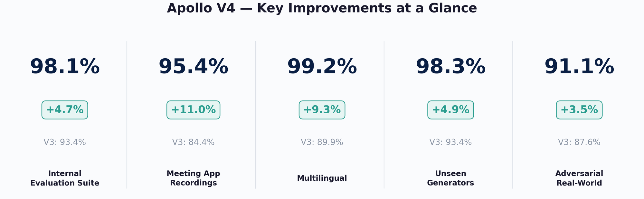
Task: Select the +4.9% improvement badge
Action: pos(450,110)
